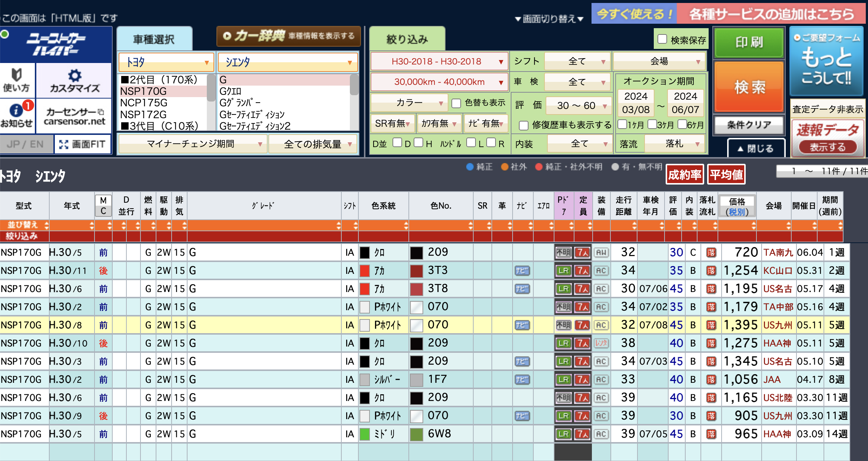Open the カスタマイズ gear icon
Viewport: 868px width, 461px height.
point(75,75)
